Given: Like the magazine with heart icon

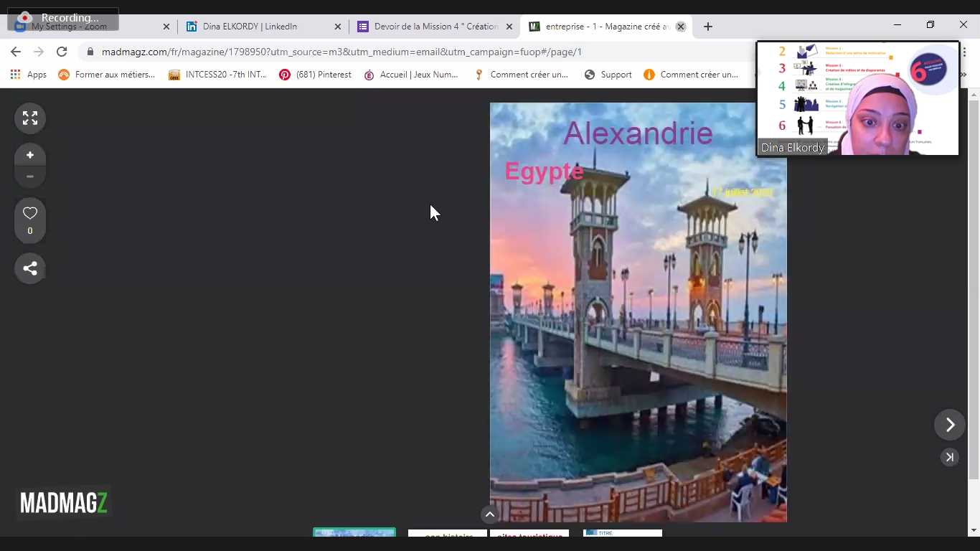Looking at the screenshot, I should (30, 214).
